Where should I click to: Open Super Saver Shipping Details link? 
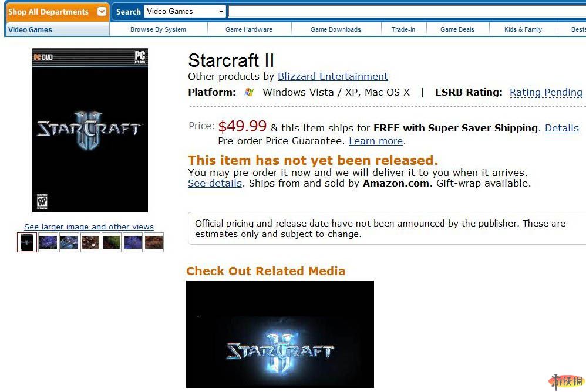point(562,128)
